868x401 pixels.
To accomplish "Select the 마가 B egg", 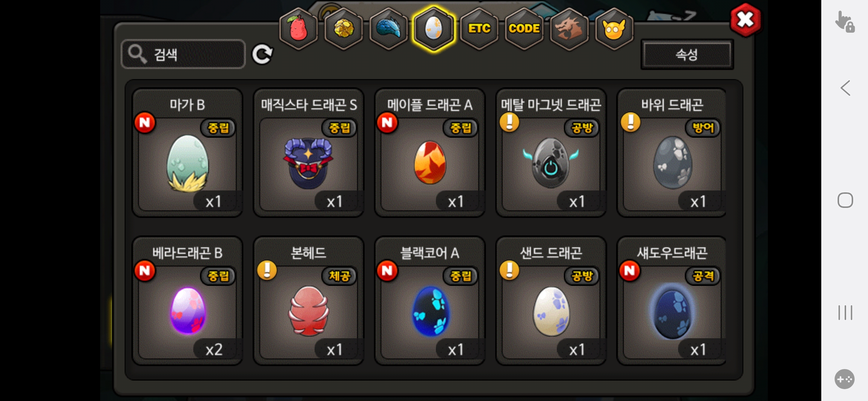I will click(188, 153).
